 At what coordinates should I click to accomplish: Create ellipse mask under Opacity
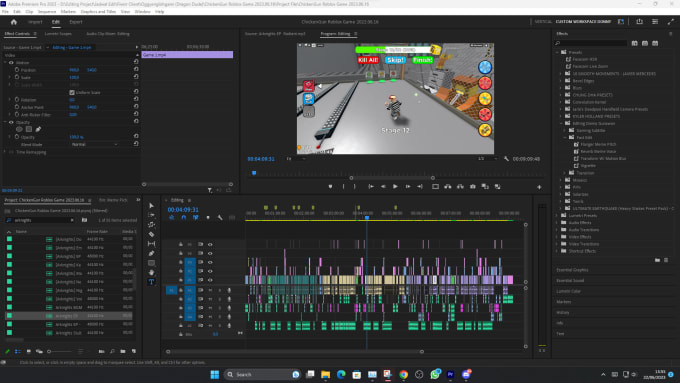[19, 129]
